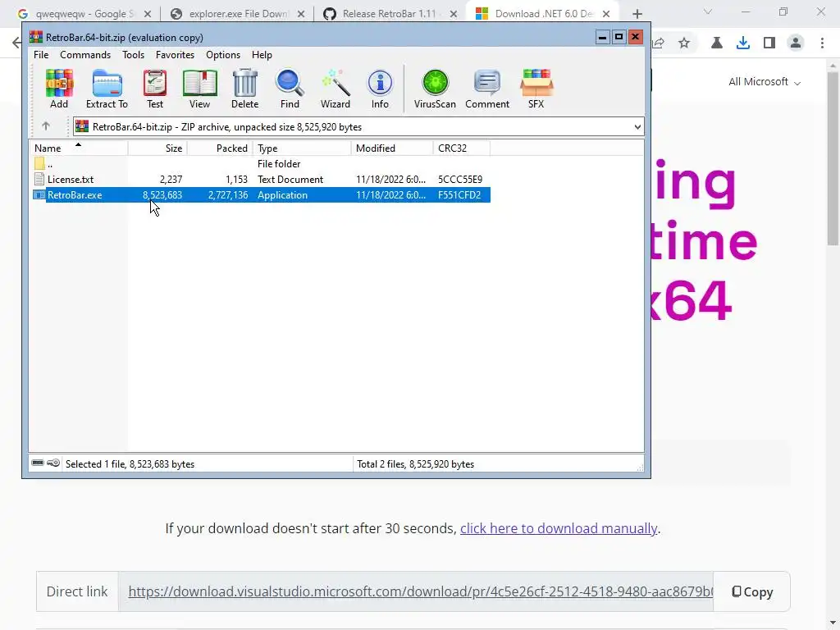Run the Test archive tool
Viewport: 840px width, 630px height.
pos(155,89)
